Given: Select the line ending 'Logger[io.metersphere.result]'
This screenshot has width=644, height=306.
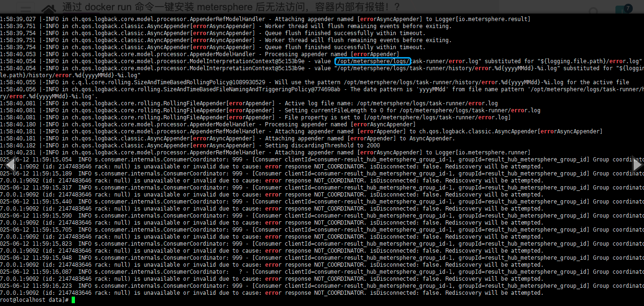Looking at the screenshot, I should coord(265,19).
